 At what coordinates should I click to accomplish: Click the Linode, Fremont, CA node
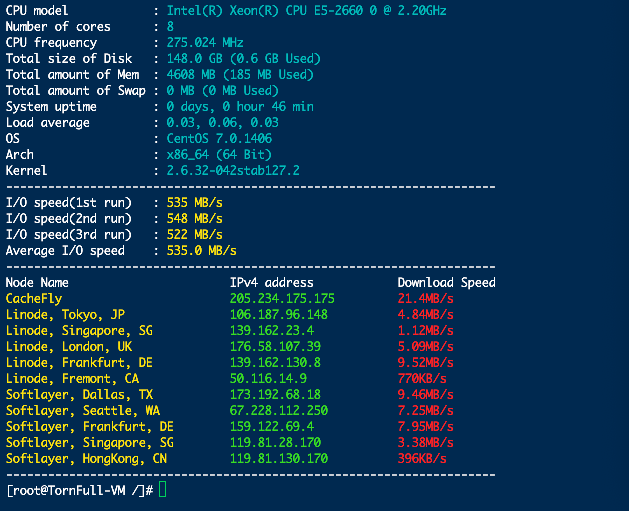73,378
